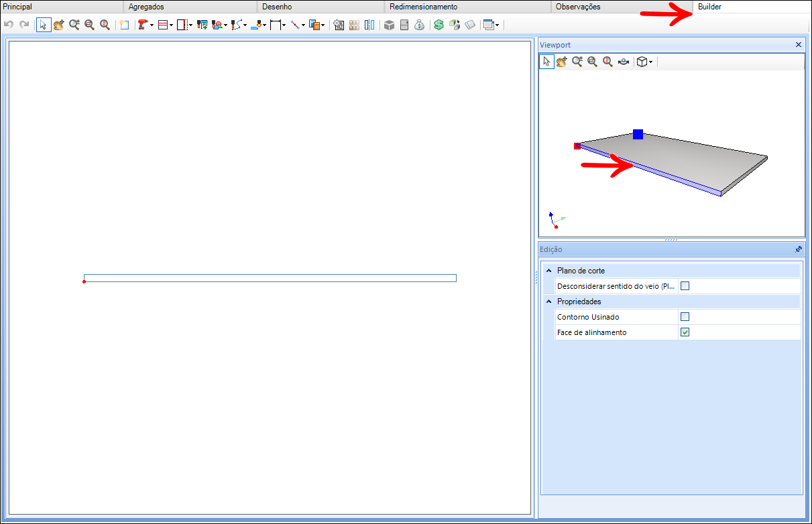The image size is (812, 524).
Task: Click the copy layers icon
Action: 314,25
